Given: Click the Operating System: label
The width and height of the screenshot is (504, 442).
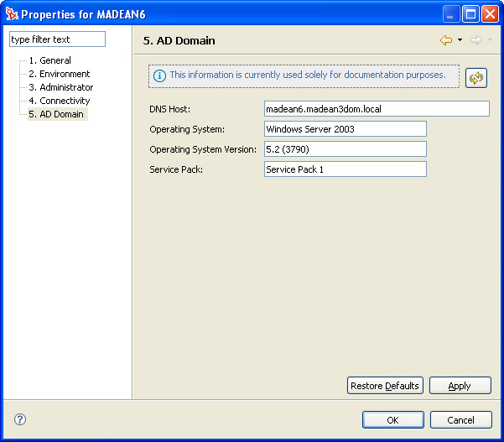Looking at the screenshot, I should (187, 129).
